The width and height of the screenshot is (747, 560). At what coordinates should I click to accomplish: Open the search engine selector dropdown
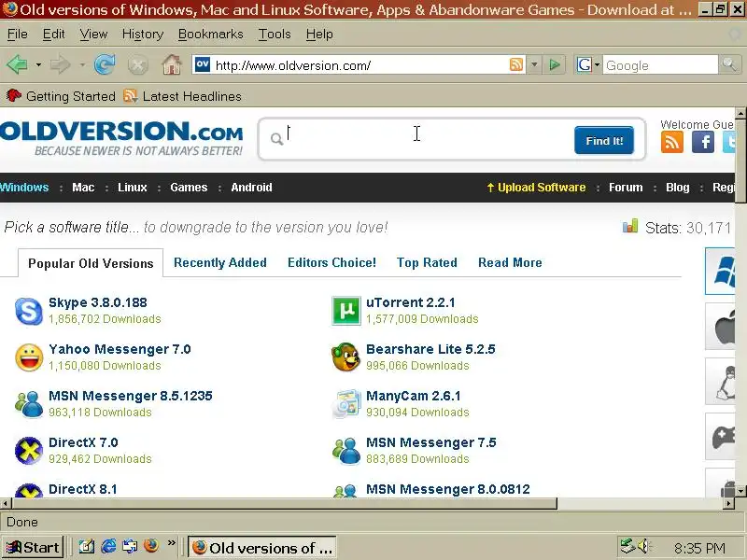597,64
